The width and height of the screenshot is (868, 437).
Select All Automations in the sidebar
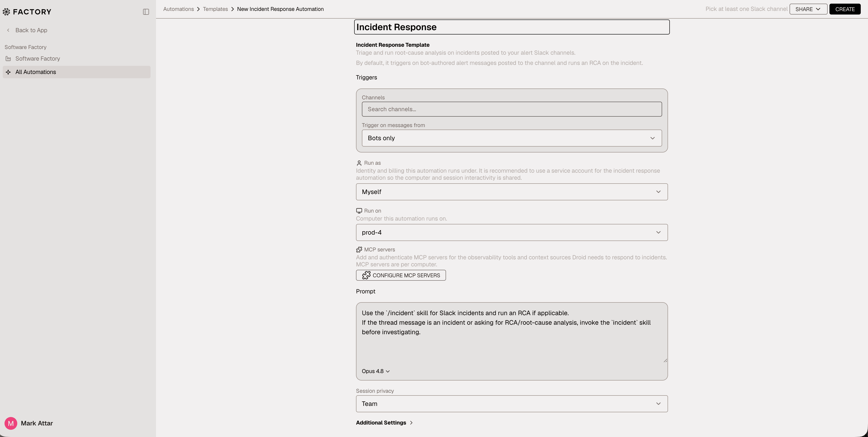[76, 72]
